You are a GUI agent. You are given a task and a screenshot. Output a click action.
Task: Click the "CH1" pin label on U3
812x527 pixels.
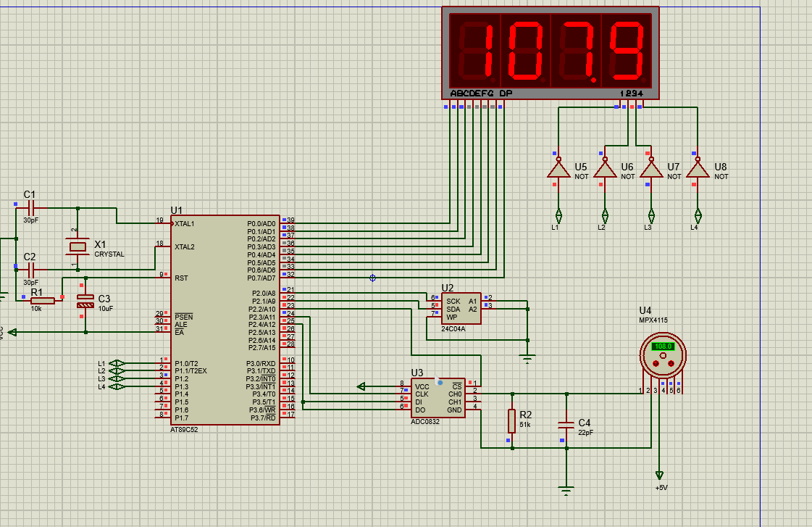[x=455, y=402]
